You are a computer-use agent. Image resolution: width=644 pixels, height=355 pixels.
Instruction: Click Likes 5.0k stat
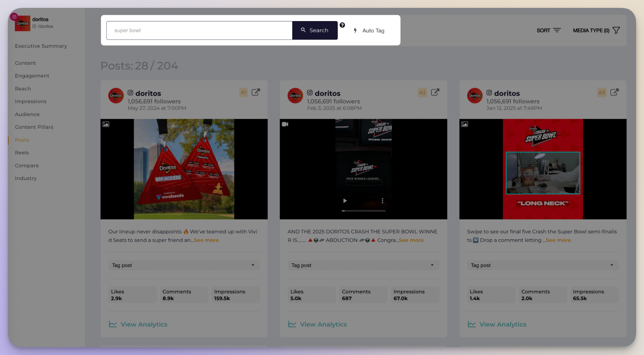coord(311,295)
